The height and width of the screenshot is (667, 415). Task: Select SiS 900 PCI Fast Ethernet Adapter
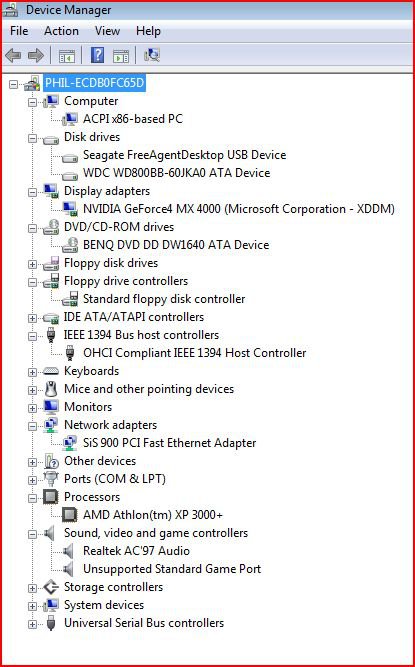[170, 443]
